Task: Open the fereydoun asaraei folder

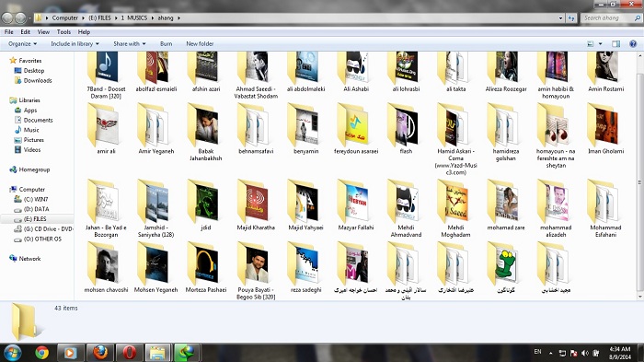Action: click(x=356, y=128)
